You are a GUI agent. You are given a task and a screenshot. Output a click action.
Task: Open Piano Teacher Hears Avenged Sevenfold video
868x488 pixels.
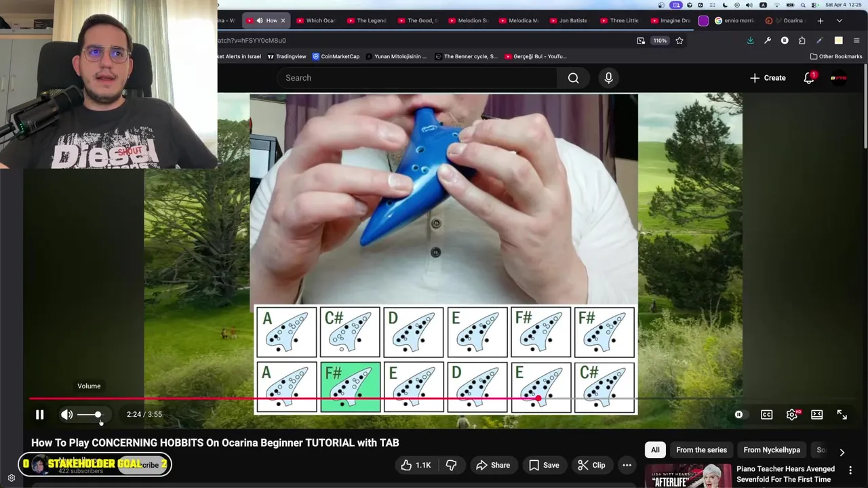785,474
